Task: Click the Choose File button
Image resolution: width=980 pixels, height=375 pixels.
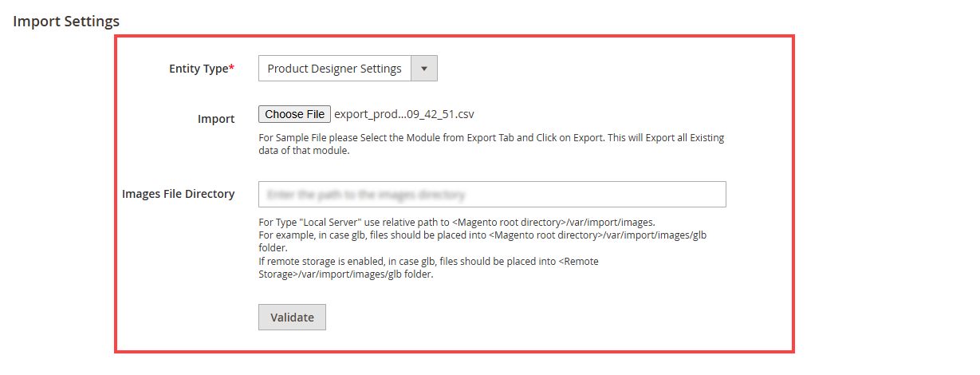Action: tap(294, 114)
